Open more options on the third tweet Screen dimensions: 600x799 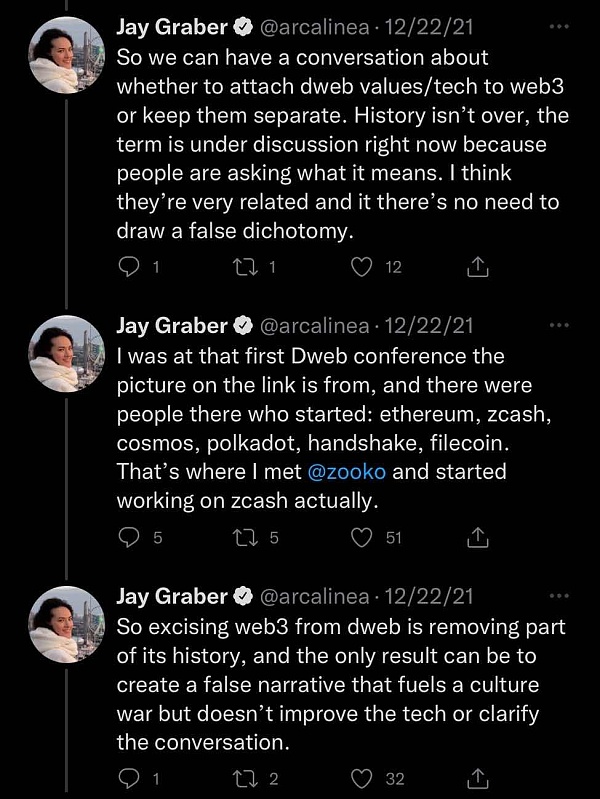click(x=559, y=595)
